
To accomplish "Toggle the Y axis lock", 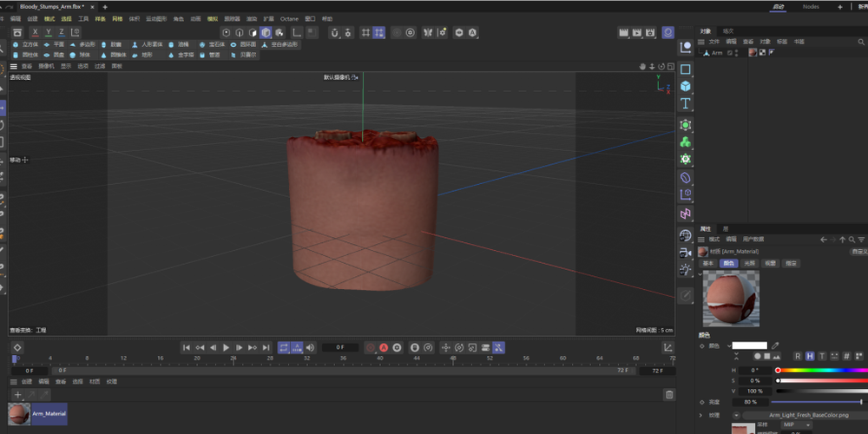I will coord(49,32).
